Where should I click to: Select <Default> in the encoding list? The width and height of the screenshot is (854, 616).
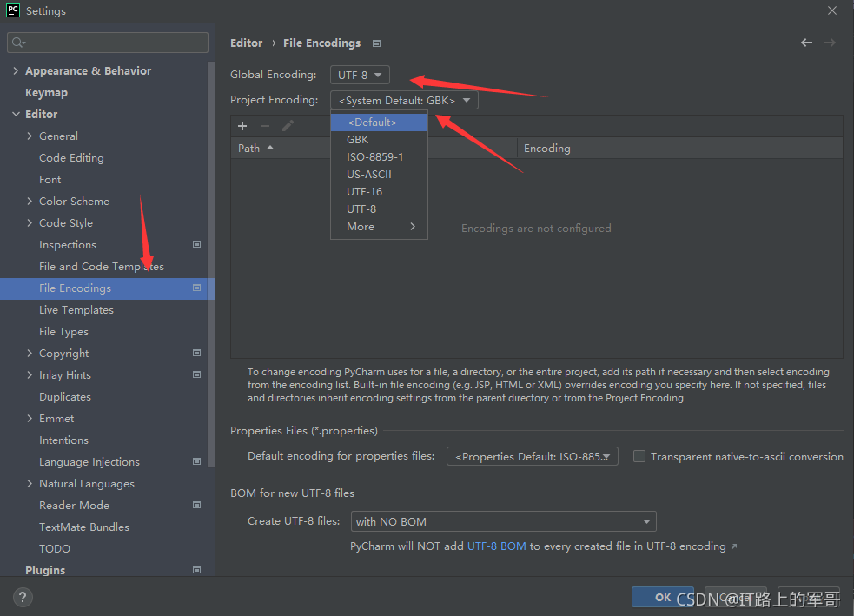[x=379, y=122]
